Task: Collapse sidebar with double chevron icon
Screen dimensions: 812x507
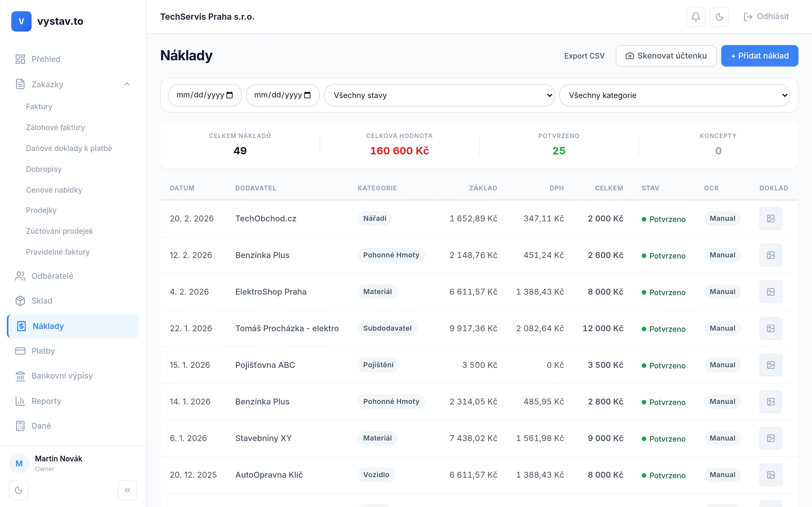Action: (127, 490)
